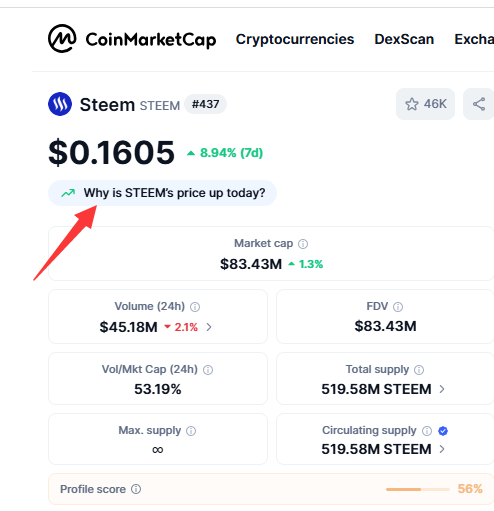Click the Total supply info icon
The image size is (494, 511).
[x=419, y=370]
